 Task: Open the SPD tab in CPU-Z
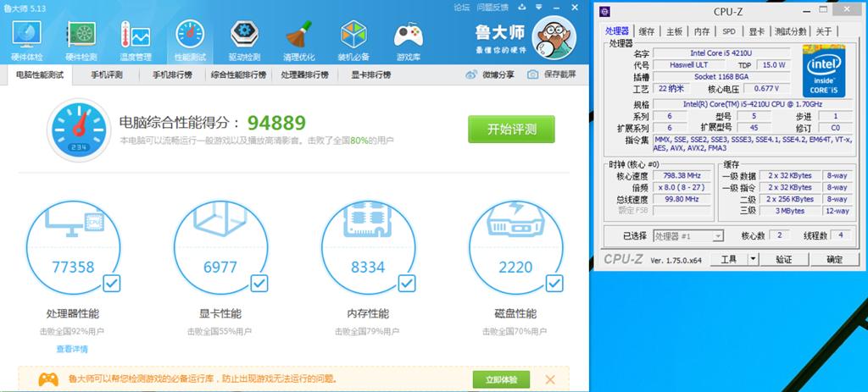click(x=729, y=31)
